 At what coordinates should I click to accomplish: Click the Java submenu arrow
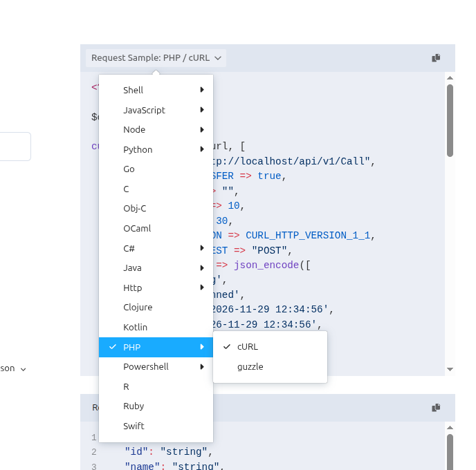[x=202, y=268]
